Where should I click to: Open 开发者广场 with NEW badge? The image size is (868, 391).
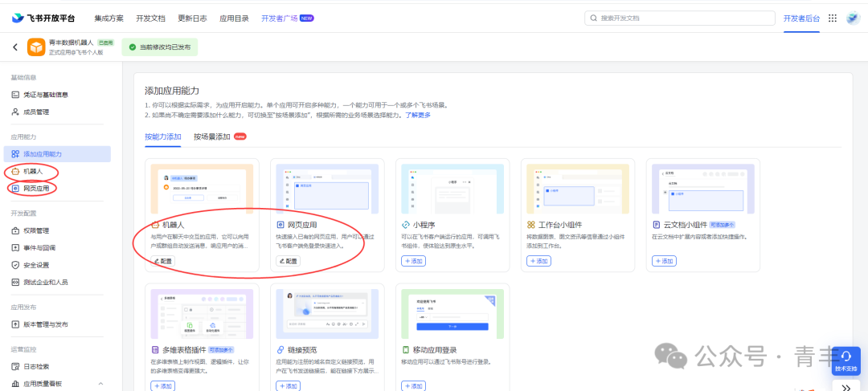tap(288, 18)
